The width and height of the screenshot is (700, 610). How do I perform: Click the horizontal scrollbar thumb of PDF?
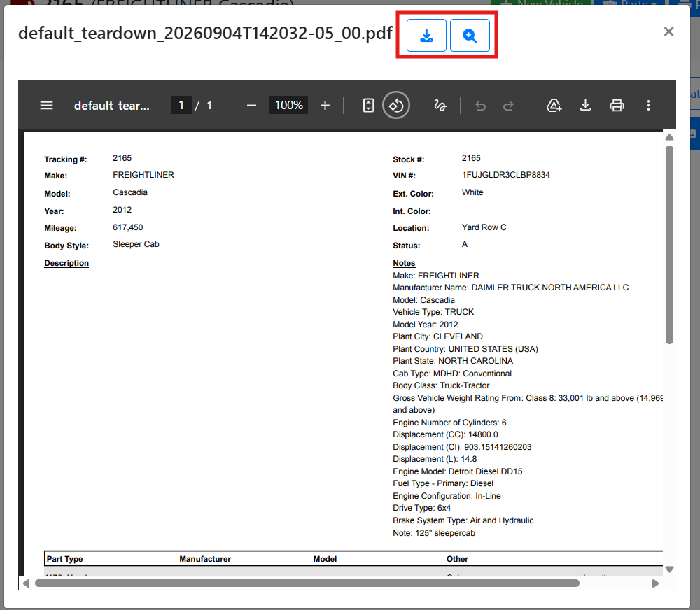point(307,583)
